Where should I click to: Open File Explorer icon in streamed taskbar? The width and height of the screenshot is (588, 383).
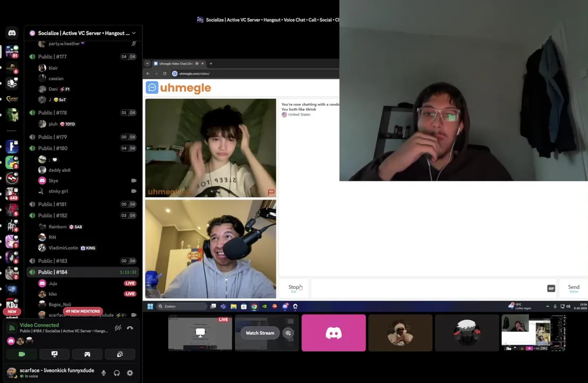(x=233, y=306)
